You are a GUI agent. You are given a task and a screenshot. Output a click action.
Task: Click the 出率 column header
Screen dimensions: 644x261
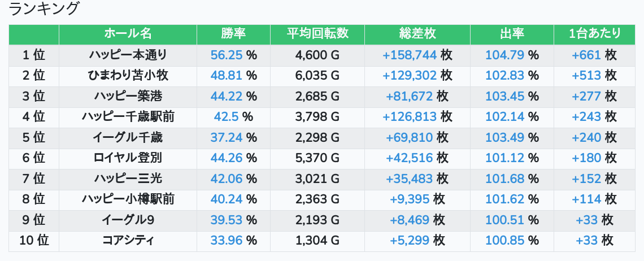[x=512, y=34]
